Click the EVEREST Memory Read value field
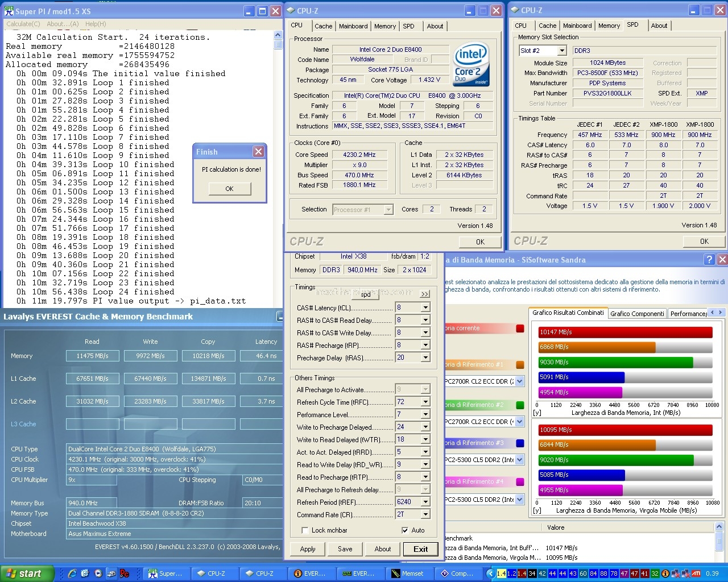 pyautogui.click(x=92, y=356)
